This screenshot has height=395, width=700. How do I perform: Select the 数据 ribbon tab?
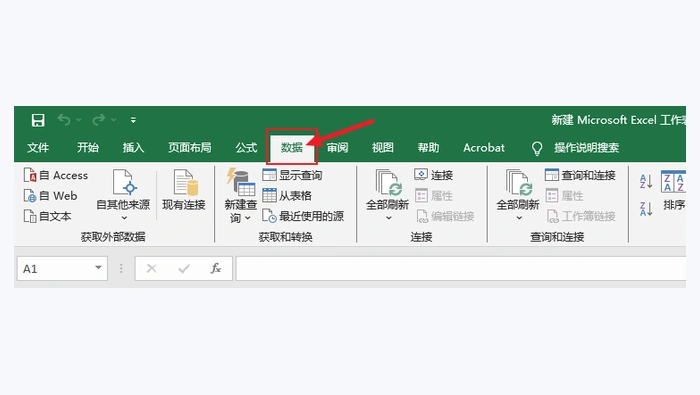pos(292,148)
